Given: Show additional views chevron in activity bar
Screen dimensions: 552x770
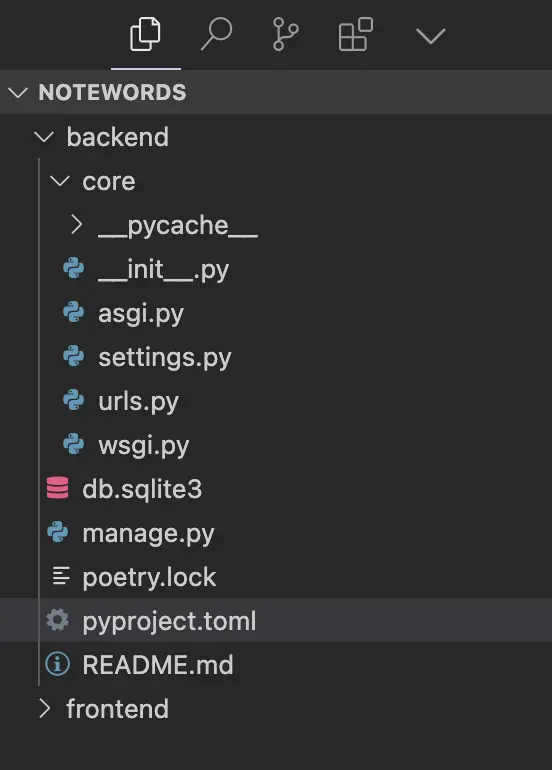Looking at the screenshot, I should (430, 36).
